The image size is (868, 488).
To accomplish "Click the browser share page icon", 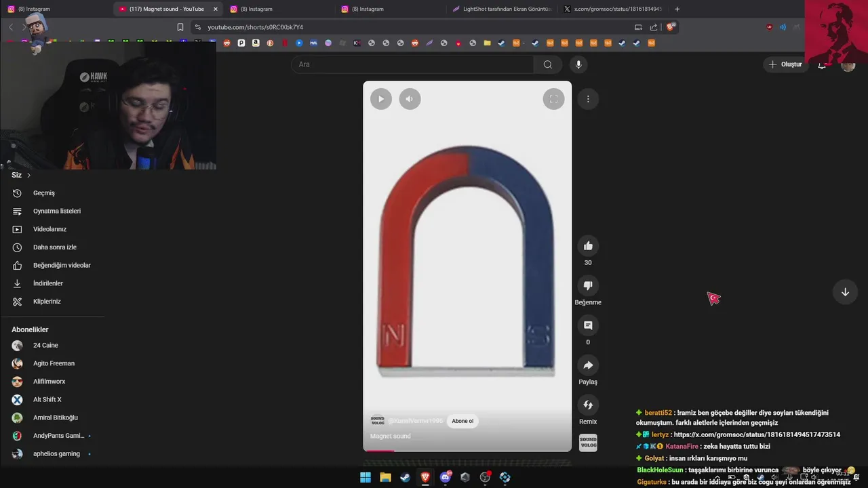I will point(654,27).
